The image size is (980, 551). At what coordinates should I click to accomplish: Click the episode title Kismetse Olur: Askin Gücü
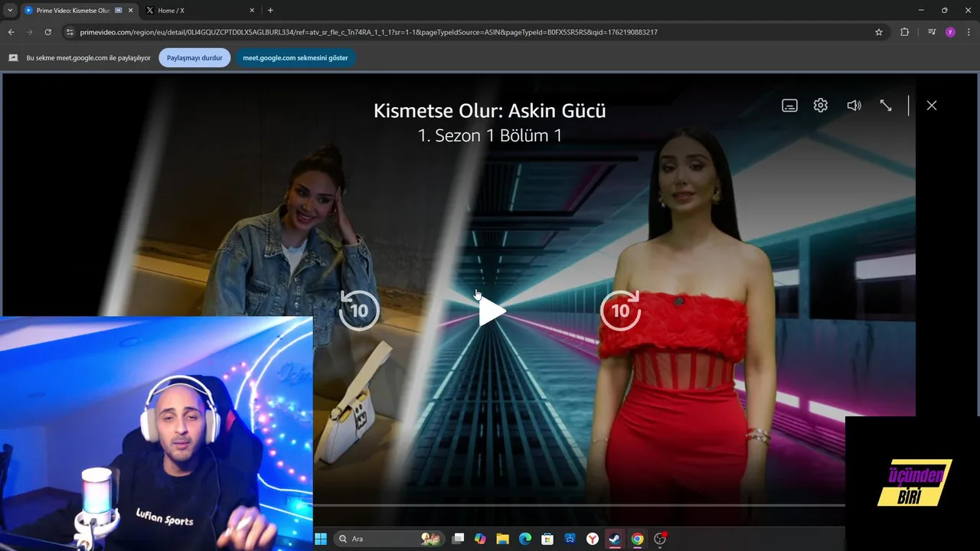click(x=489, y=111)
